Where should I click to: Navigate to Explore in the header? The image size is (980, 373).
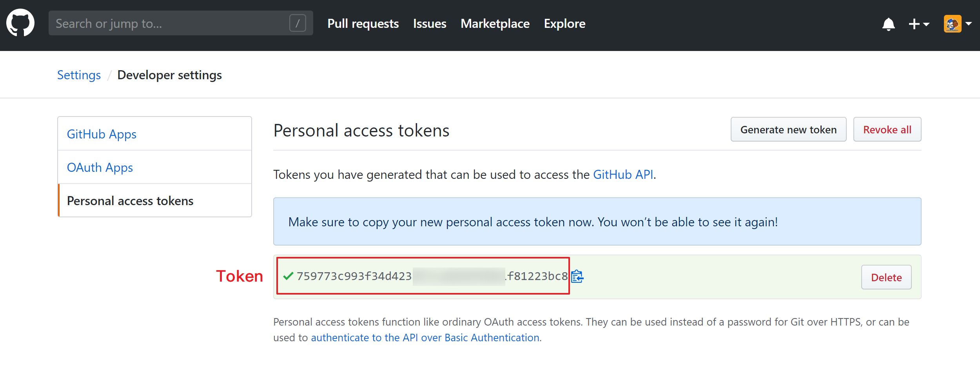click(x=564, y=24)
